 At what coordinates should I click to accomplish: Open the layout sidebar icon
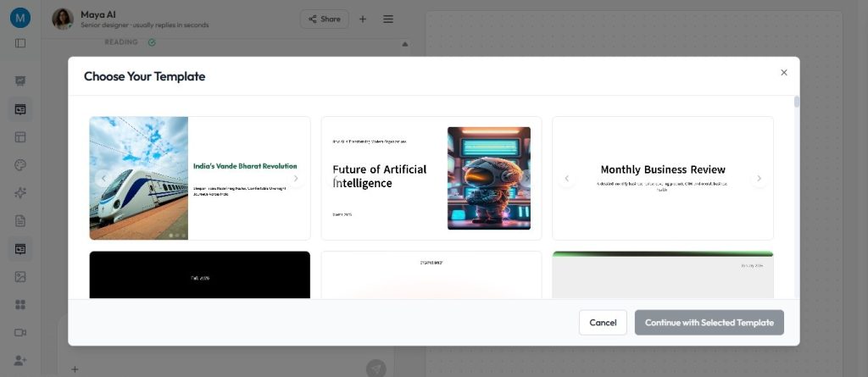coord(20,137)
